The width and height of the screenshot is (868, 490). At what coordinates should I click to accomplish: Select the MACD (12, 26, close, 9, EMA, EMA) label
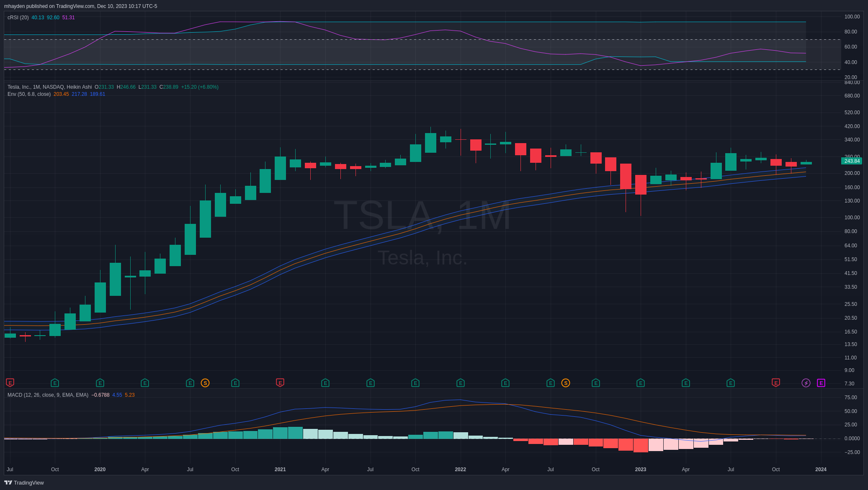point(48,395)
